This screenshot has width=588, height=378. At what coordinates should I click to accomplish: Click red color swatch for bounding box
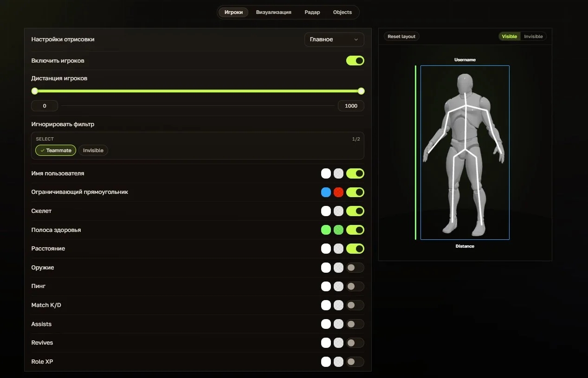pyautogui.click(x=338, y=192)
